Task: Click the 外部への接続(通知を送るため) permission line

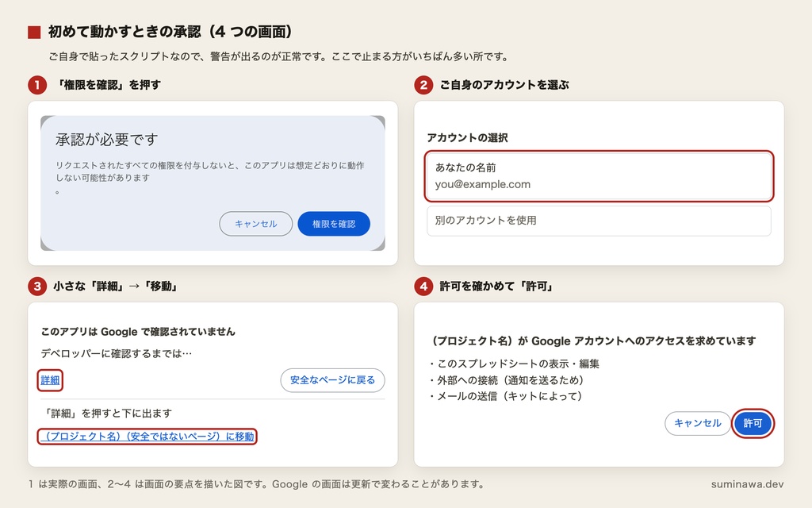Action: click(x=507, y=380)
